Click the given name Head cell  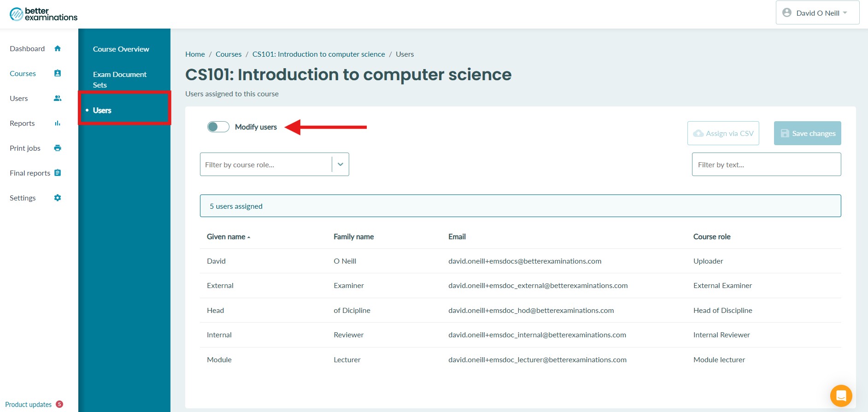215,310
